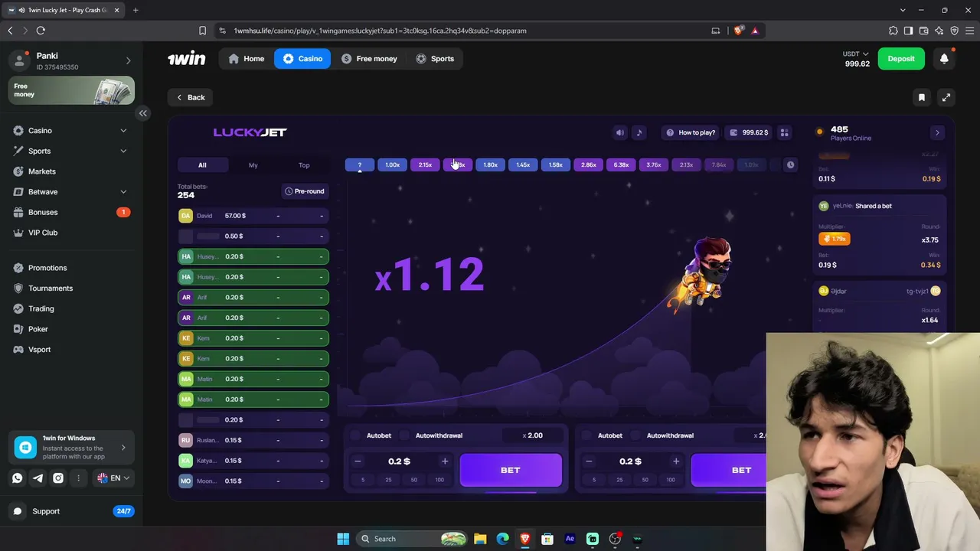Bookmark the Lucky Jet game
This screenshot has width=980, height=551.
click(x=922, y=97)
